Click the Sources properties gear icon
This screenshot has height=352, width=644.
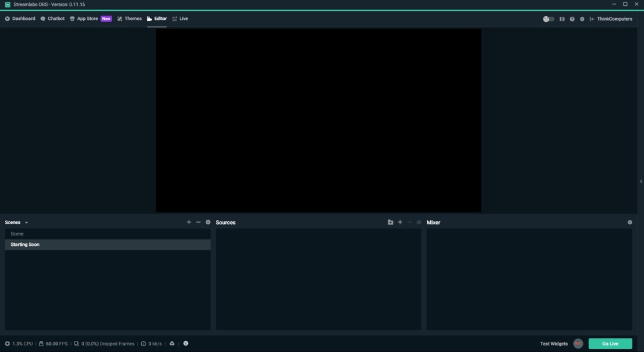419,222
